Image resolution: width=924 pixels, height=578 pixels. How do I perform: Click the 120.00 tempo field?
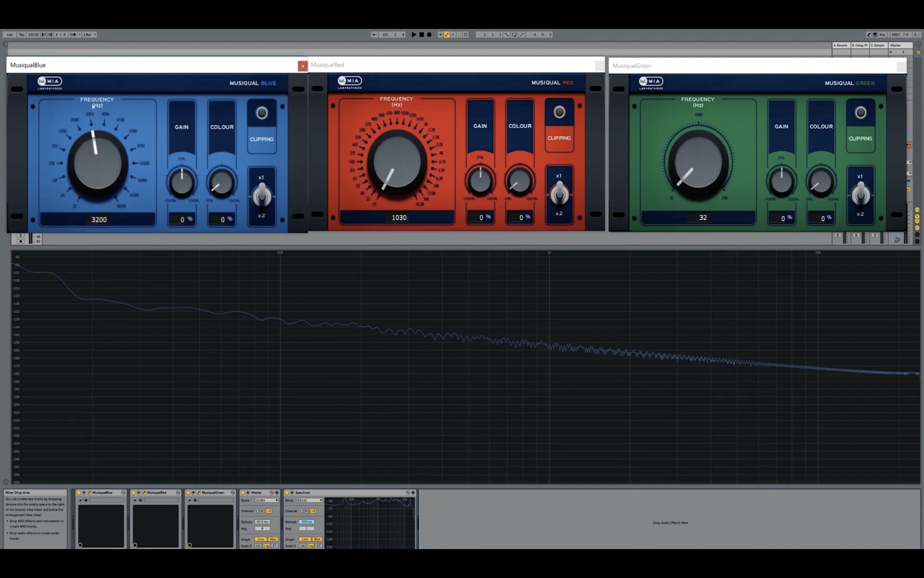33,34
